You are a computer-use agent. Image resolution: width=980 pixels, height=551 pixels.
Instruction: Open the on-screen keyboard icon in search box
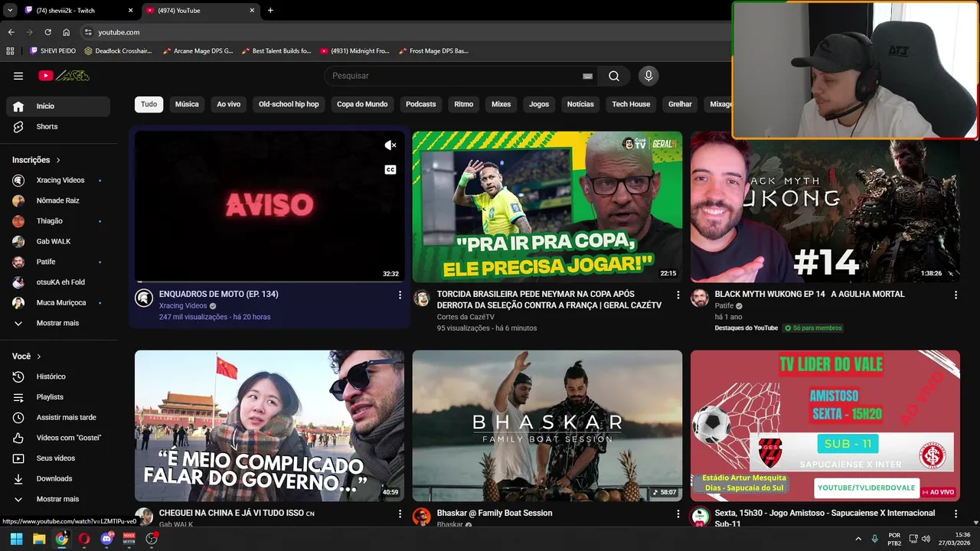pyautogui.click(x=587, y=77)
